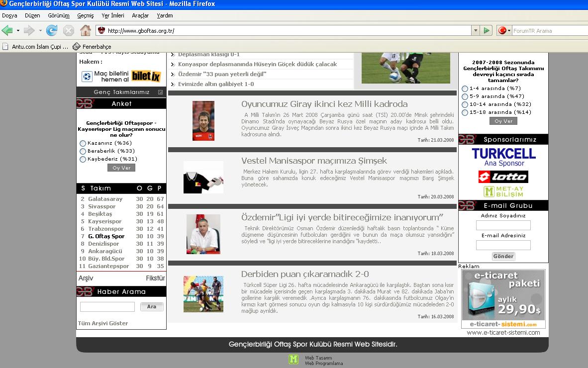Click the Forward arrow button
The width and height of the screenshot is (588, 368).
tap(29, 30)
